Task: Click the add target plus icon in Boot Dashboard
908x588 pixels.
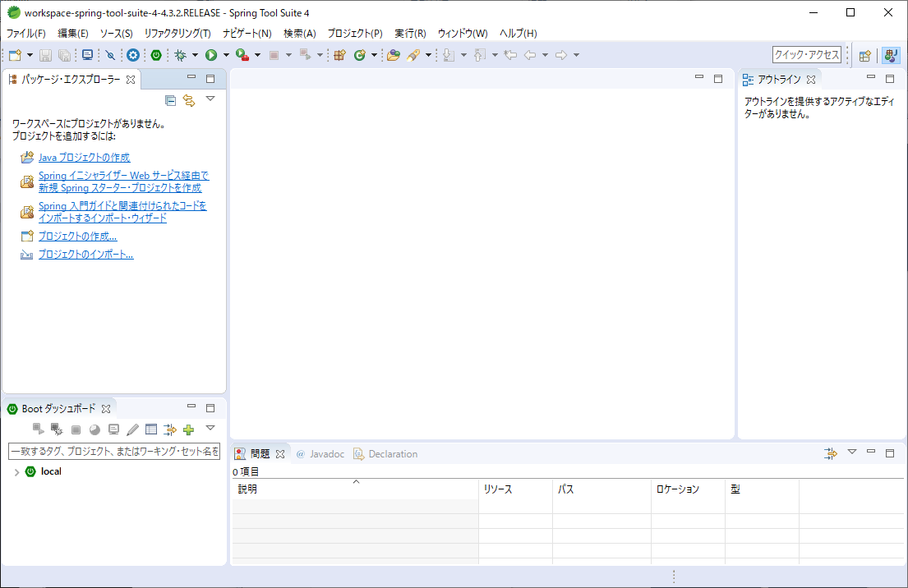Action: [188, 430]
